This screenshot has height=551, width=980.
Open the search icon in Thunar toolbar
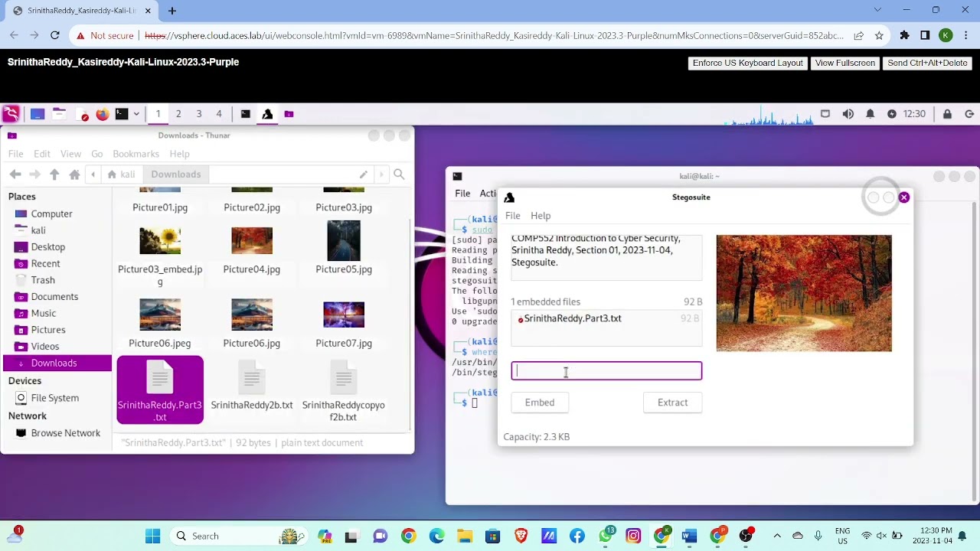click(399, 174)
